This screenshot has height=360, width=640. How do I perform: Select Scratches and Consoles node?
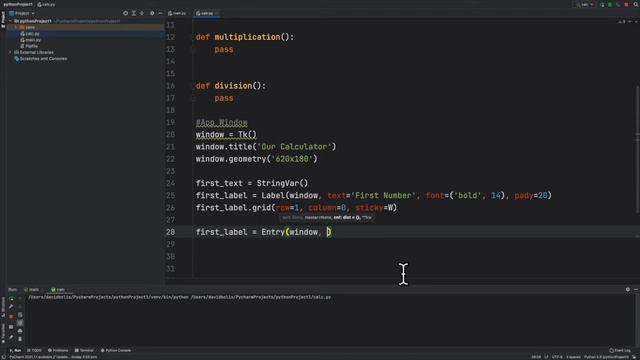tap(40, 58)
